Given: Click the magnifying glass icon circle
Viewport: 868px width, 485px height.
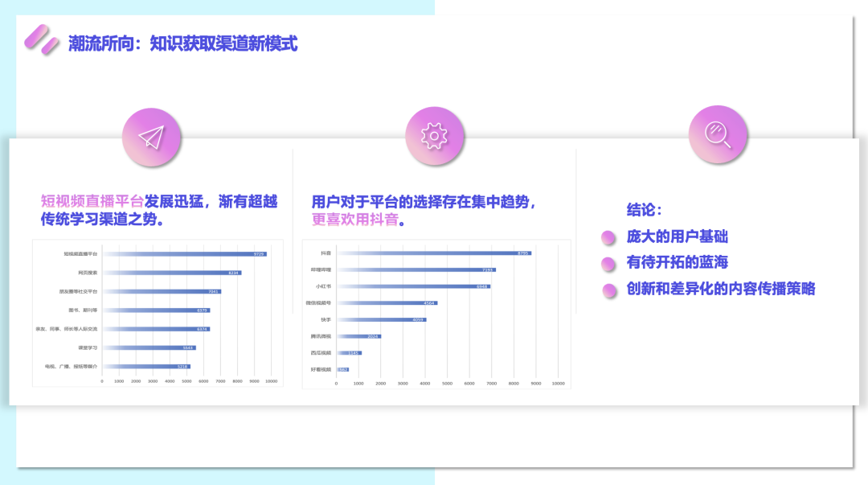Looking at the screenshot, I should (718, 135).
